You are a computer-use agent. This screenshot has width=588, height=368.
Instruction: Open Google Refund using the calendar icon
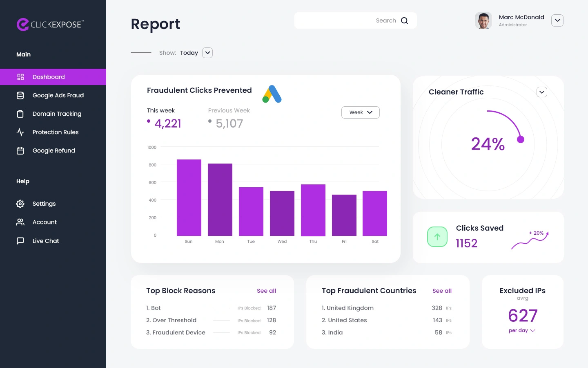[x=20, y=150]
